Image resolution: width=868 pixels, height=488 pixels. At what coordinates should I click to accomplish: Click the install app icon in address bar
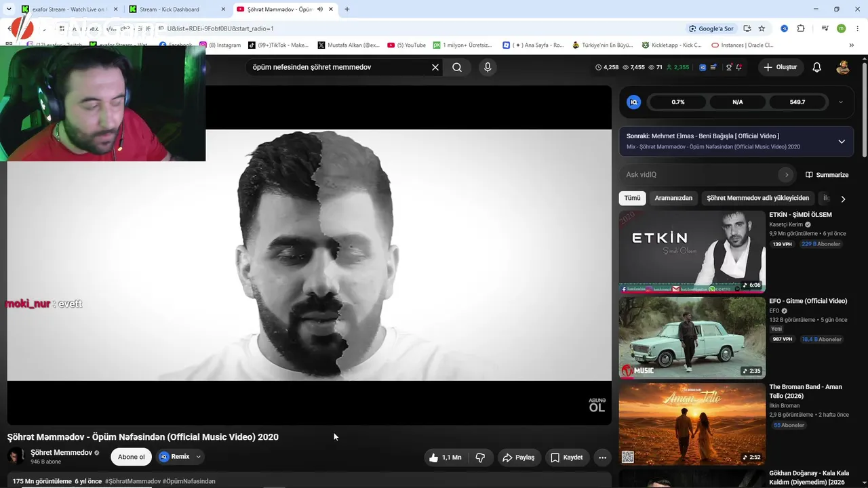pyautogui.click(x=747, y=28)
